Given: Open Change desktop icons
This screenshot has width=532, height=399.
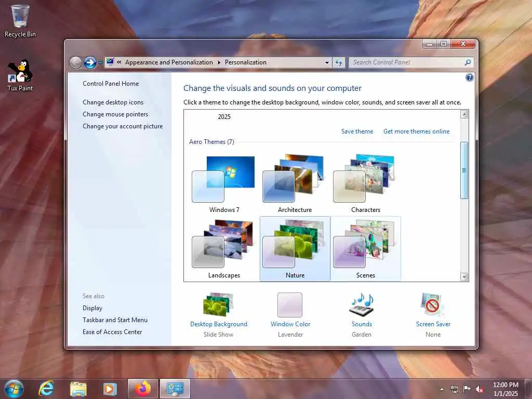Looking at the screenshot, I should (x=113, y=102).
